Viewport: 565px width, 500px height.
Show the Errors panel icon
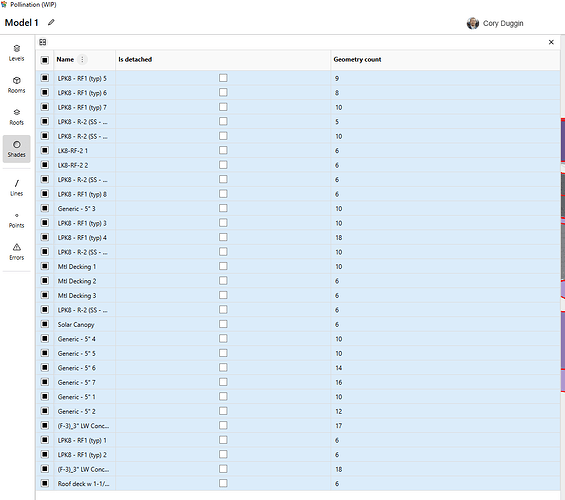pos(17,252)
